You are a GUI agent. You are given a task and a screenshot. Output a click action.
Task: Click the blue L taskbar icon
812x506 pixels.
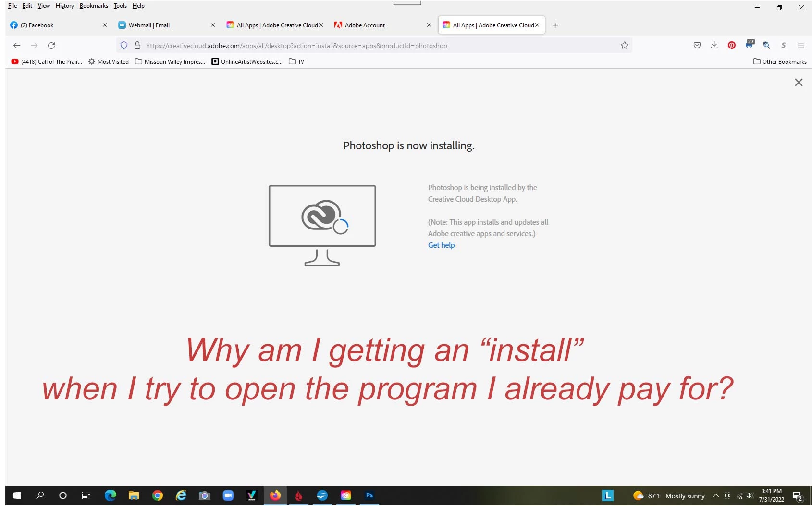608,495
